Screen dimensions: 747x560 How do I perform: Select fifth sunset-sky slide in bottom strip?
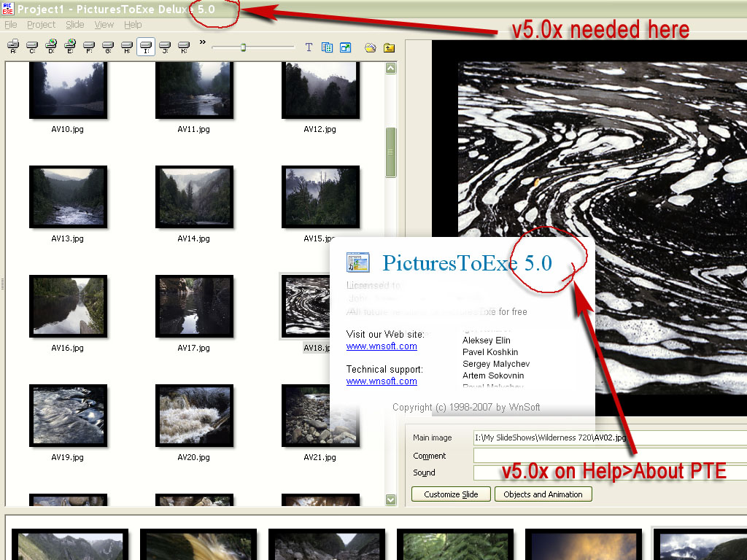click(584, 544)
